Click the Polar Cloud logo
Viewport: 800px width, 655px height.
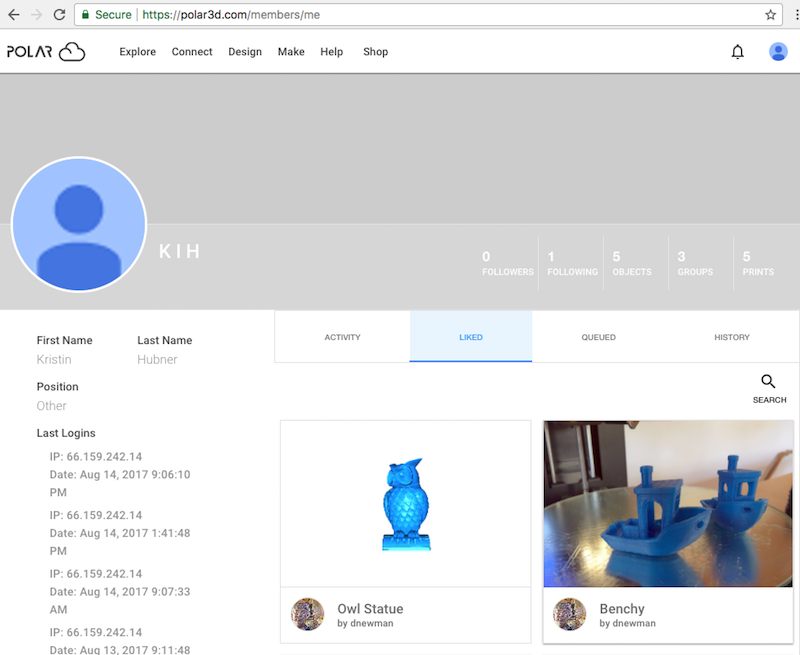tap(46, 52)
